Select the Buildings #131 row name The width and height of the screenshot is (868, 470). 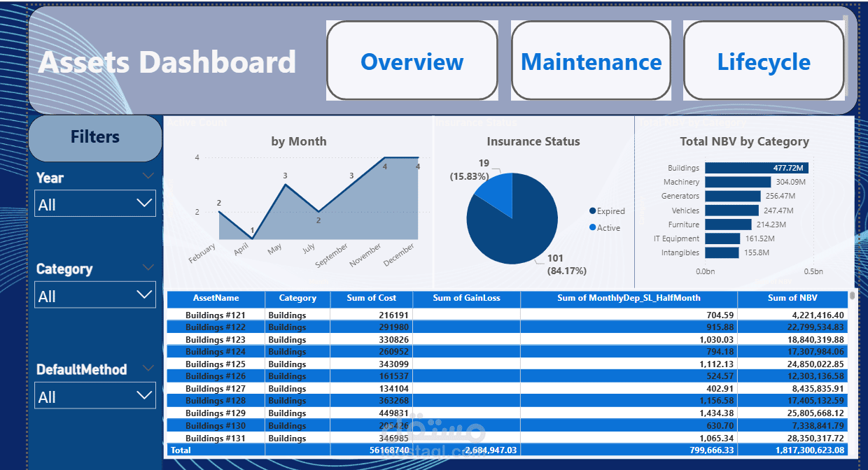click(216, 439)
